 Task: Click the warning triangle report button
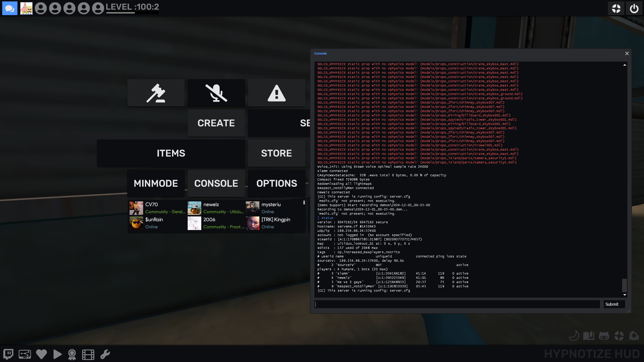click(276, 93)
